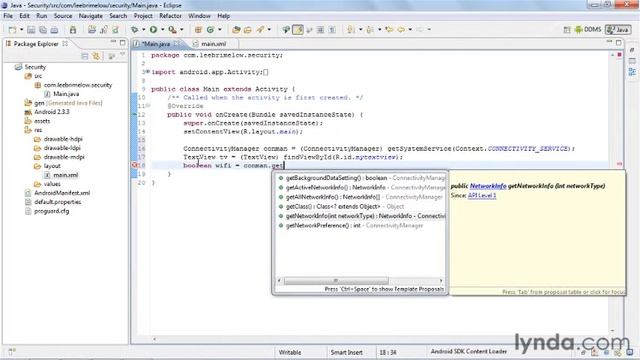Follow the NetworkInfo link in Javadoc popup

488,186
